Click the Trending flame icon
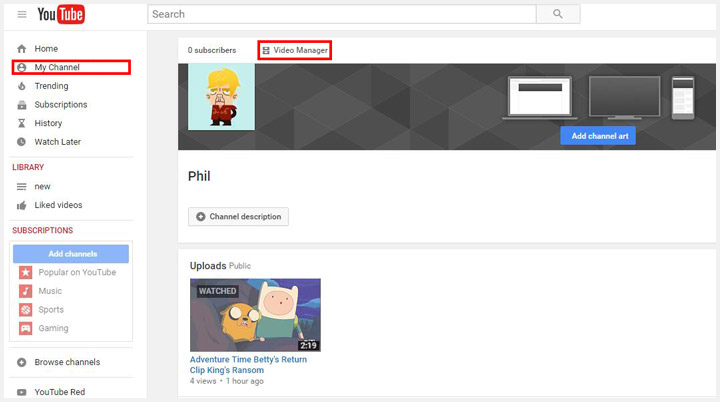720x402 pixels. [x=22, y=86]
